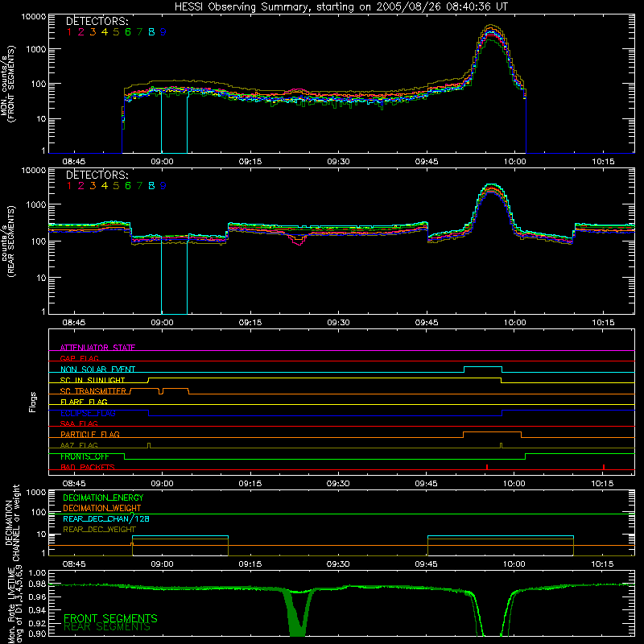Click DETECTORS: heading in front segments plot
644x644 pixels.
pos(97,21)
